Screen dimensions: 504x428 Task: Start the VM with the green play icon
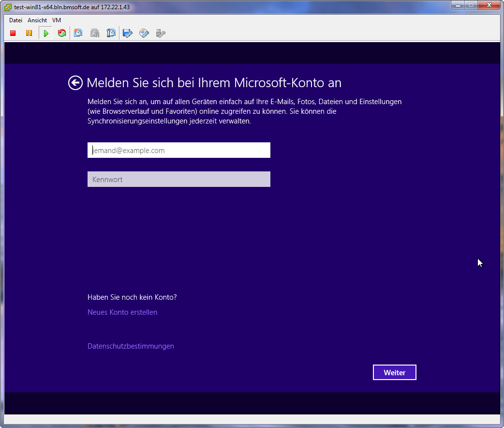pos(45,33)
